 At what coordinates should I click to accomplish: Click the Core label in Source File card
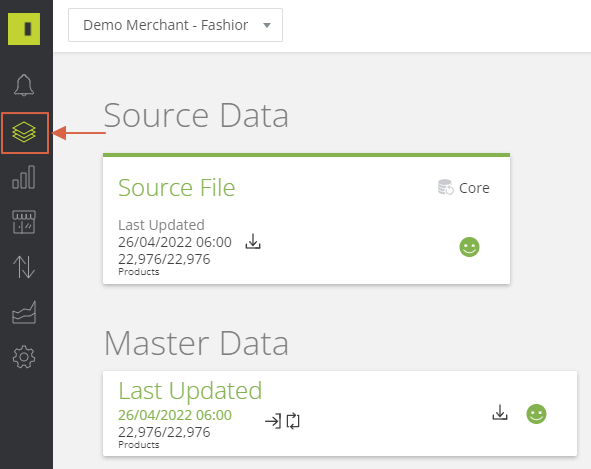474,188
